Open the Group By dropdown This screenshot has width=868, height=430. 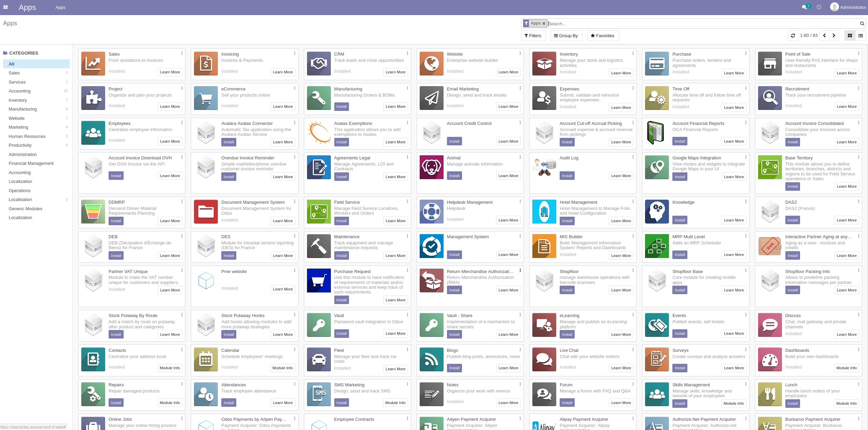tap(566, 35)
